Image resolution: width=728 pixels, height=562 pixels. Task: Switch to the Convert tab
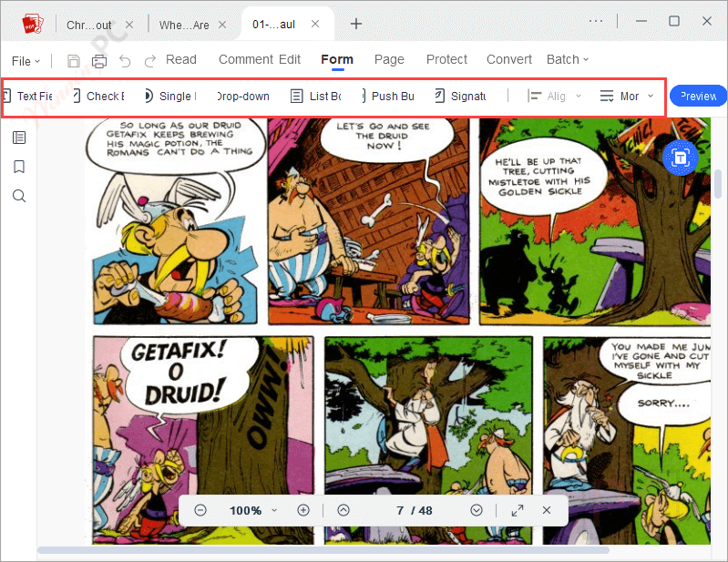coord(508,59)
